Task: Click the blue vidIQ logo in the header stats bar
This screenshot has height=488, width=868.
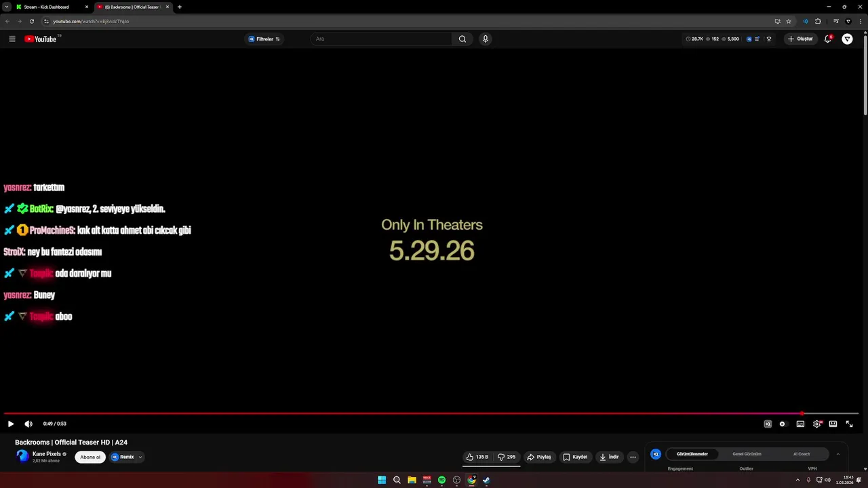Action: tap(749, 39)
